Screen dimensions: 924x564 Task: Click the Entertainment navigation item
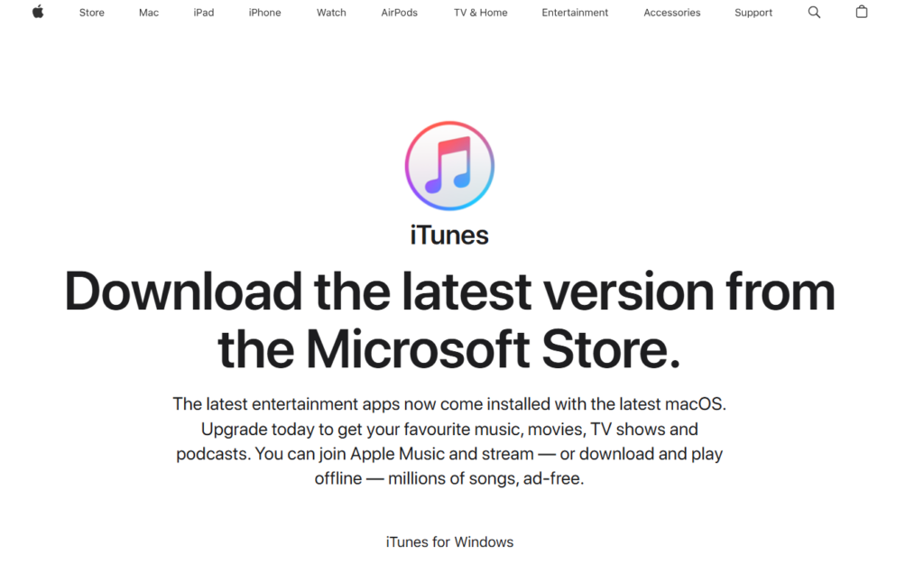(x=575, y=13)
